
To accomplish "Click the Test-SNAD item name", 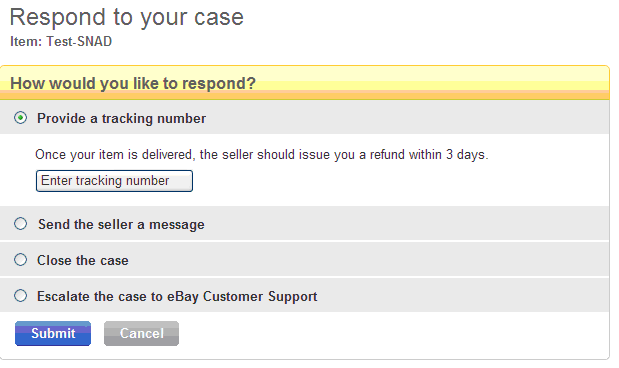I will coord(79,41).
